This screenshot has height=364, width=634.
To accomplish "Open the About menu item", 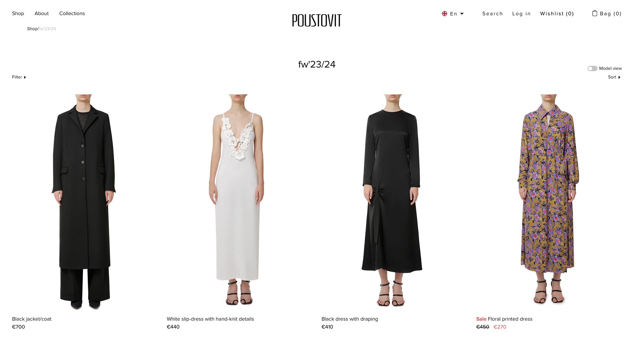I will tap(42, 13).
